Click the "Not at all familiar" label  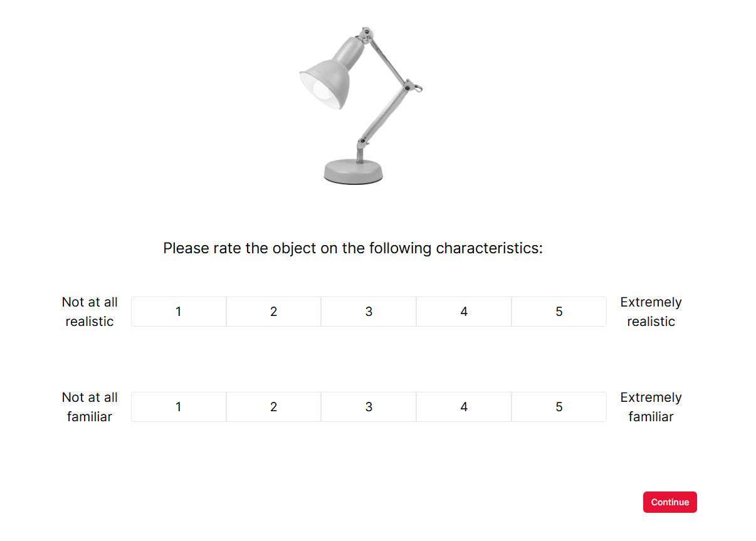(90, 407)
